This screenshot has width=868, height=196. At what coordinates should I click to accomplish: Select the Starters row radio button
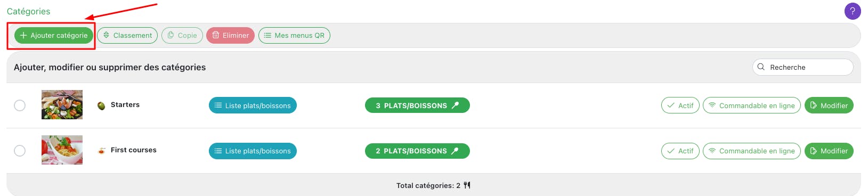[x=20, y=105]
